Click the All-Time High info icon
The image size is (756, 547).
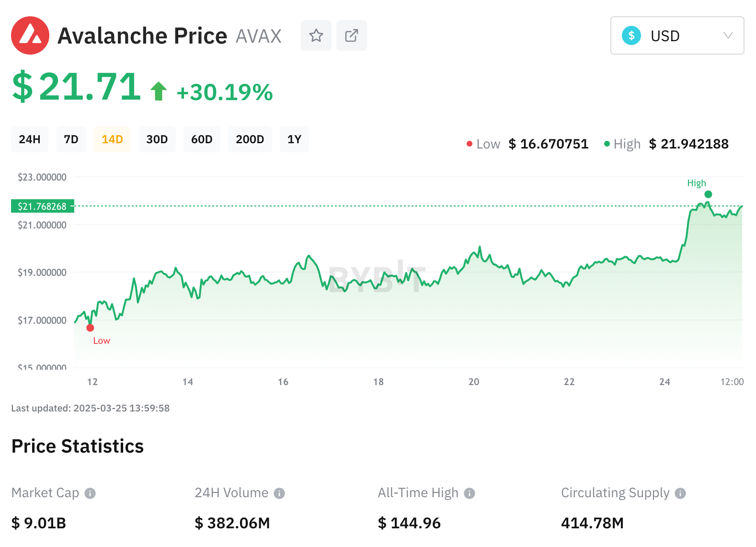470,493
